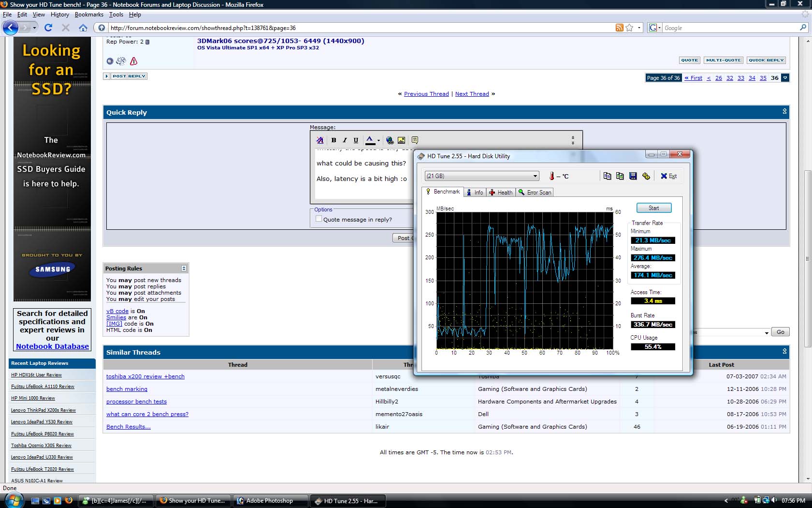
Task: Go to the First page link
Action: tap(693, 78)
